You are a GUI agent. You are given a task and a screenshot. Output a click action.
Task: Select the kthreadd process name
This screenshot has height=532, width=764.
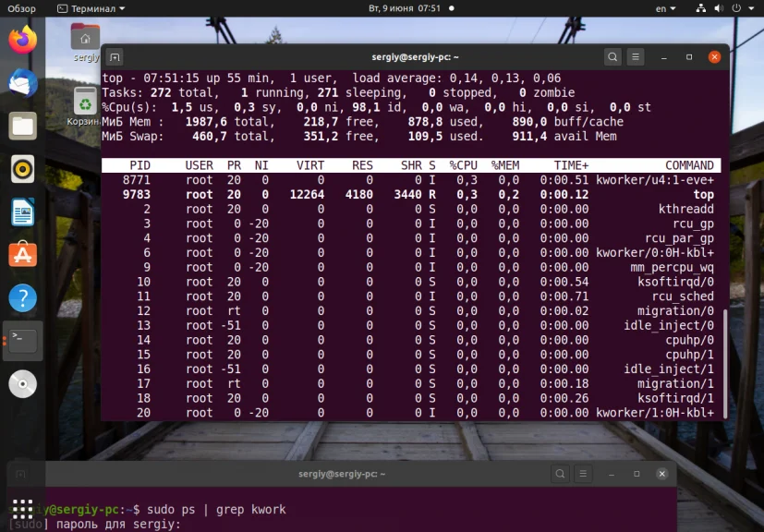point(686,209)
